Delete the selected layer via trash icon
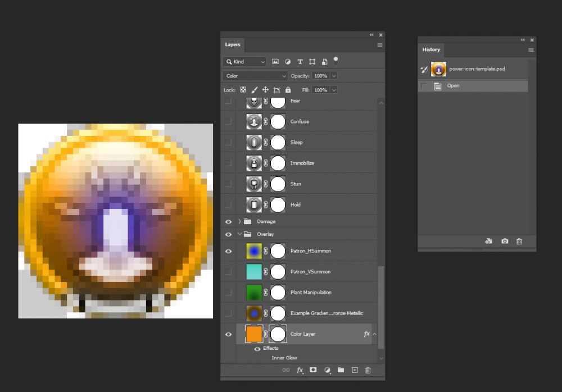 368,370
